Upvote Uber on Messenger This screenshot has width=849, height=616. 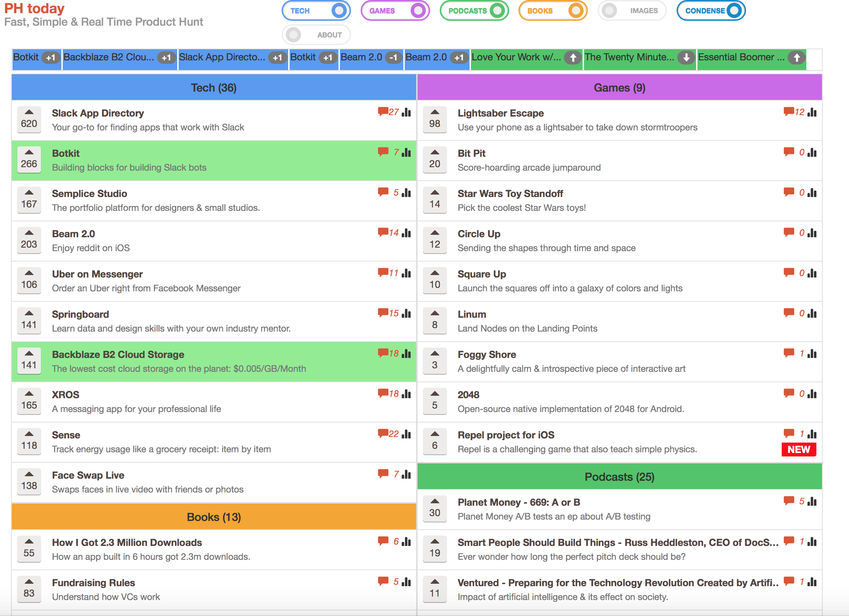pos(29,280)
